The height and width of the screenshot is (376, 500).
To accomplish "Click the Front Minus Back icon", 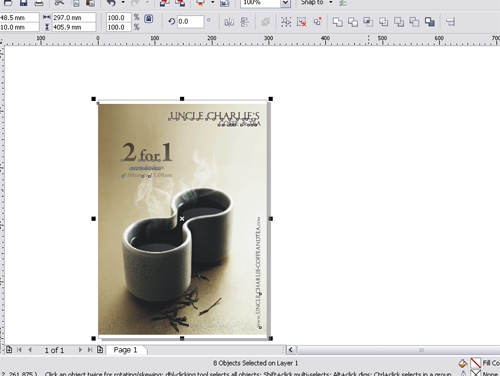I will coord(399,22).
